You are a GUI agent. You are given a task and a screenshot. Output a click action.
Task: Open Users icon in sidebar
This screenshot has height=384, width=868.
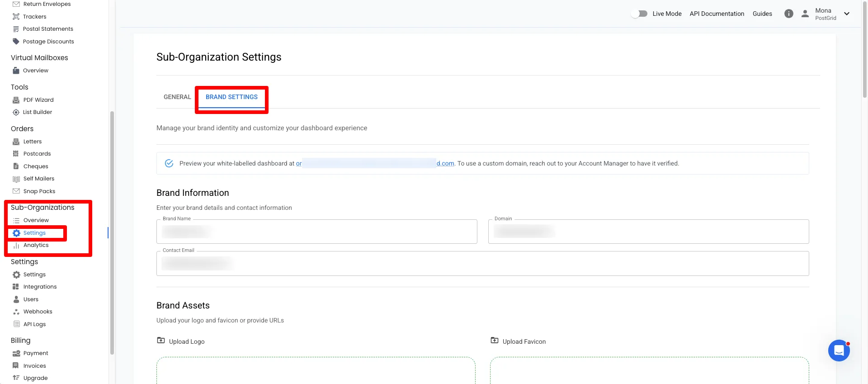pyautogui.click(x=16, y=299)
